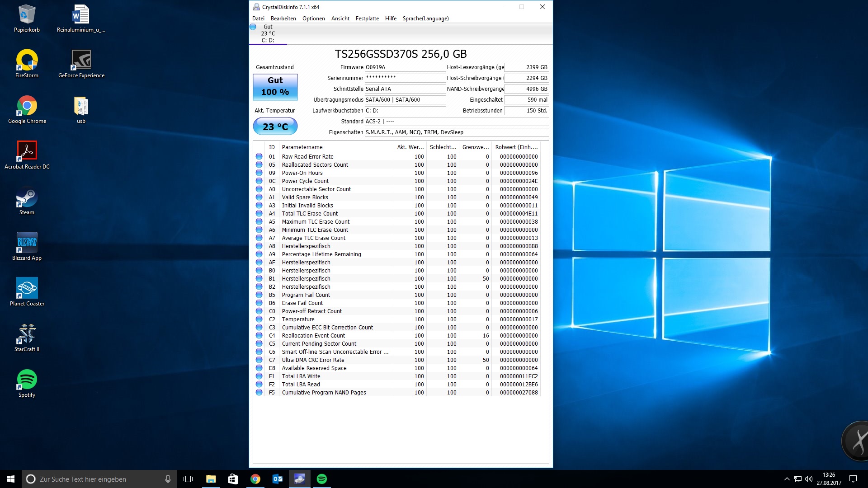Image resolution: width=868 pixels, height=488 pixels.
Task: Click status orb next to Power-On Hours
Action: click(x=259, y=173)
